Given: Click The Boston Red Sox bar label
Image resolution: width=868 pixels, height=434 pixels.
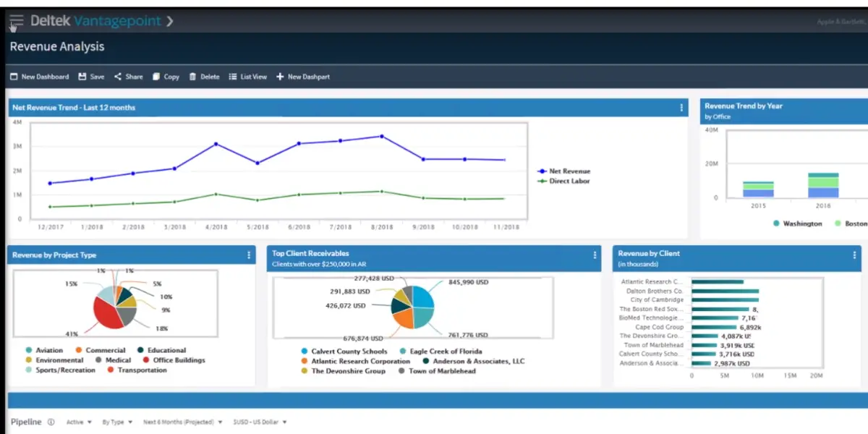Looking at the screenshot, I should tap(652, 309).
